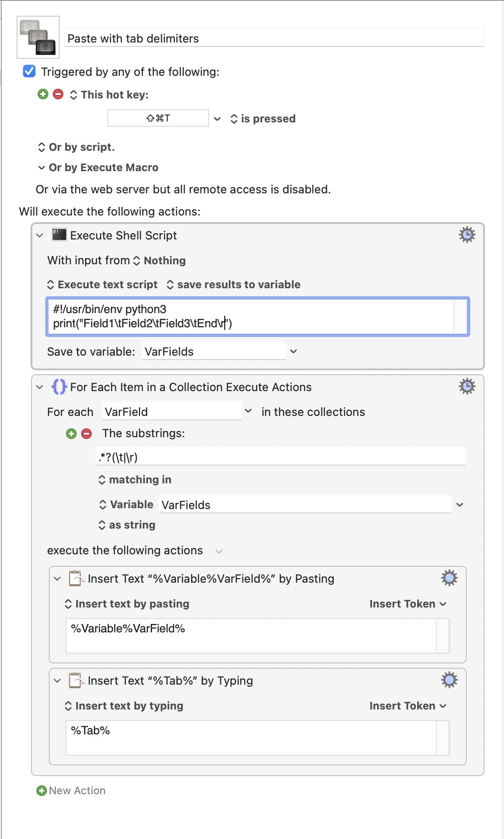The width and height of the screenshot is (504, 839).
Task: Change the save results to variable option
Action: [234, 285]
